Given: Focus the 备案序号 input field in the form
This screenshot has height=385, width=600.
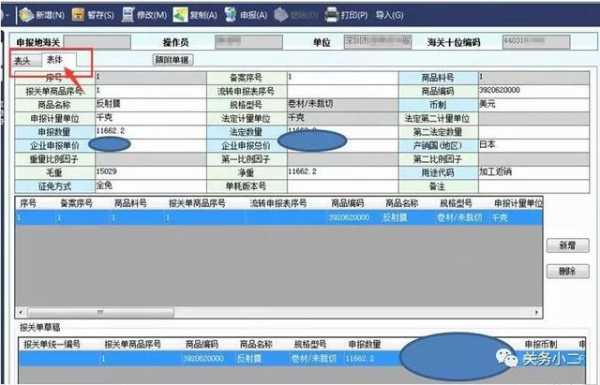Looking at the screenshot, I should click(342, 78).
